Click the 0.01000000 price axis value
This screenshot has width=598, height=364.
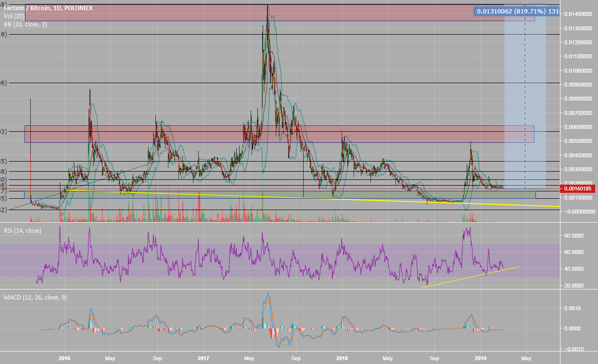click(577, 71)
